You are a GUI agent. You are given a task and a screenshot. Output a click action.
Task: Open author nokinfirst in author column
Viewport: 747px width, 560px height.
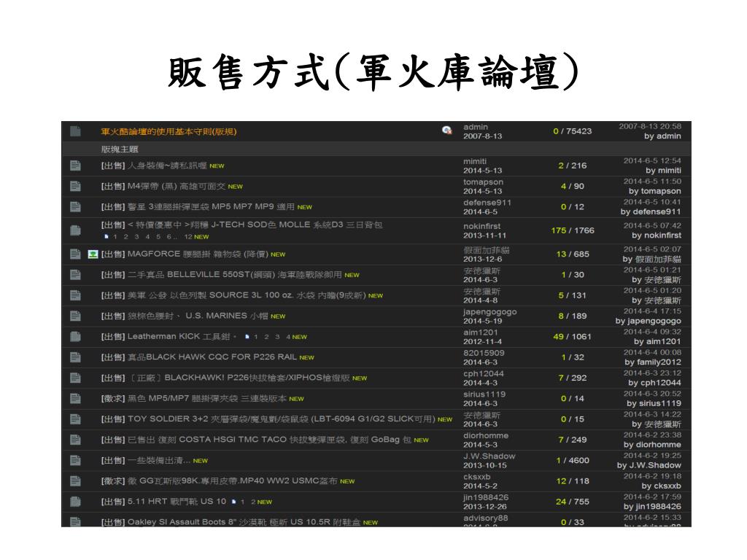[x=483, y=226]
